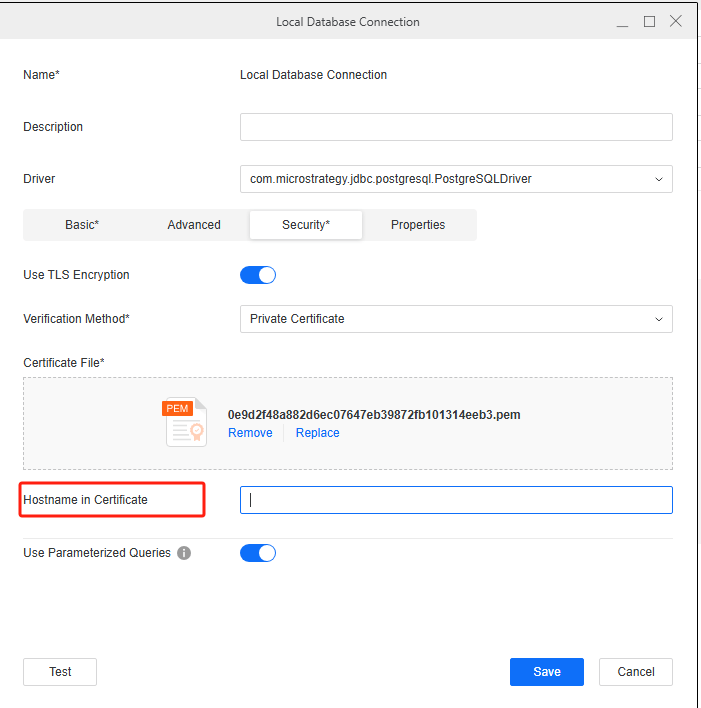The width and height of the screenshot is (701, 708).
Task: Remove the uploaded certificate file
Action: click(x=250, y=433)
